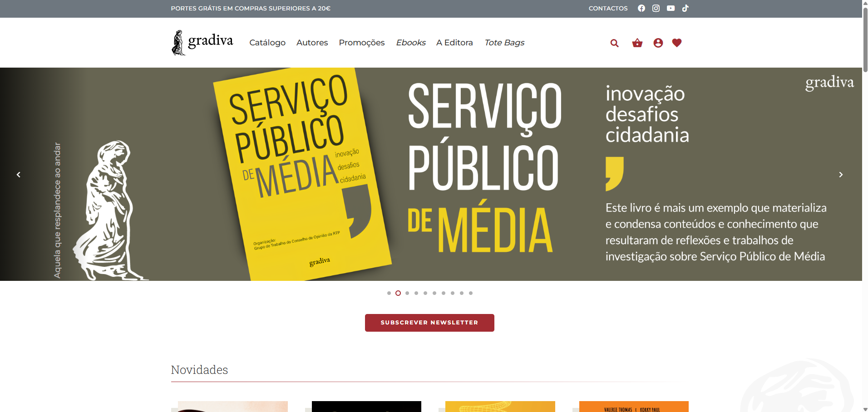Select the seventh carousel pagination dot

click(x=444, y=293)
